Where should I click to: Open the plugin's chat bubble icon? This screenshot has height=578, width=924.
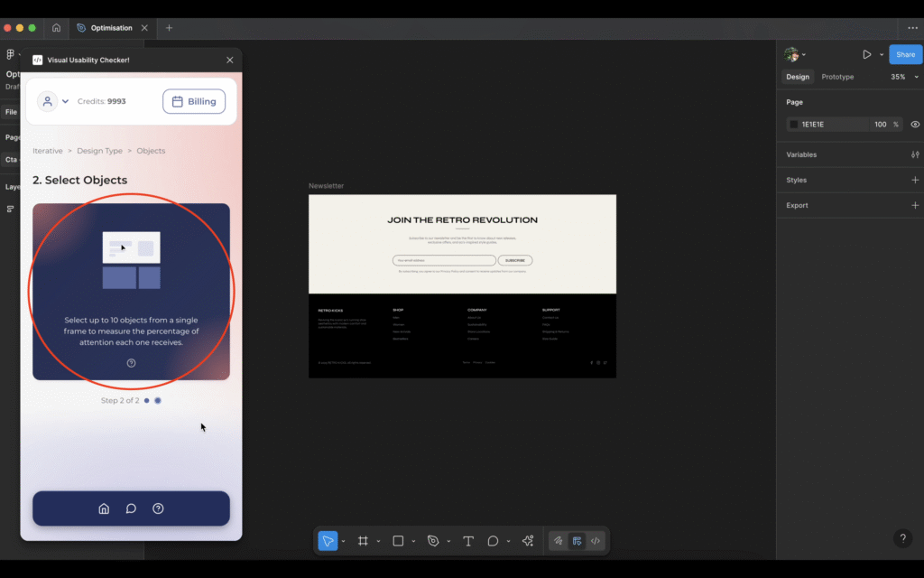pos(131,508)
